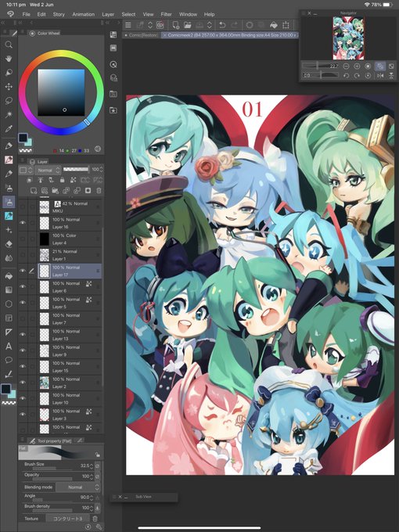Image resolution: width=399 pixels, height=532 pixels.
Task: Toggle Lock Layer icon in Layer panel
Action: (62, 180)
